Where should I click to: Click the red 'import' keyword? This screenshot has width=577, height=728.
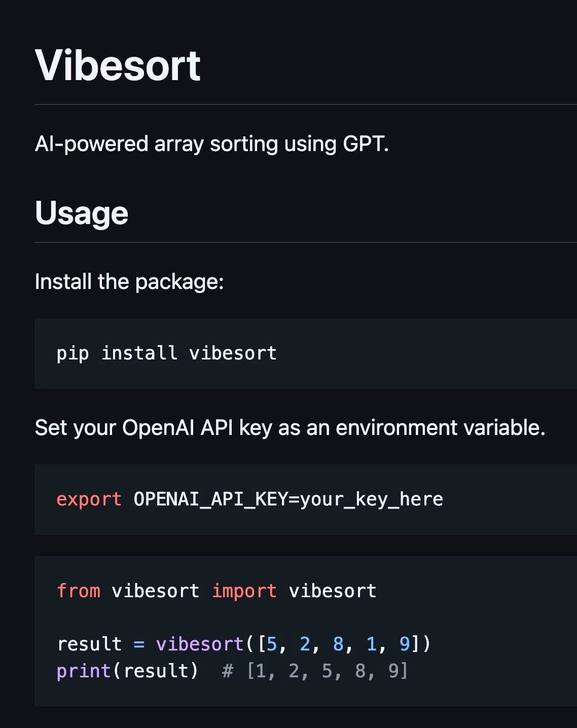point(244,591)
